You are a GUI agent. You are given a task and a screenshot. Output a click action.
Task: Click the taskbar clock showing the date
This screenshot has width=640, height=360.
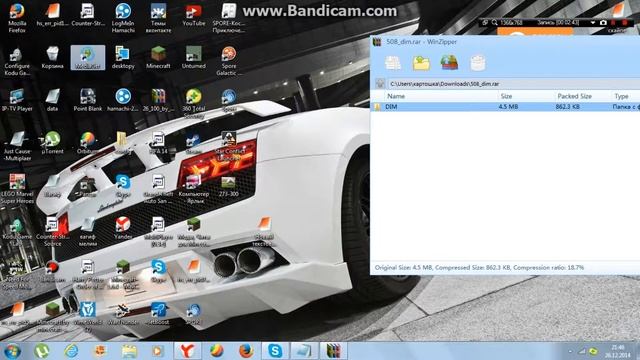pos(618,351)
